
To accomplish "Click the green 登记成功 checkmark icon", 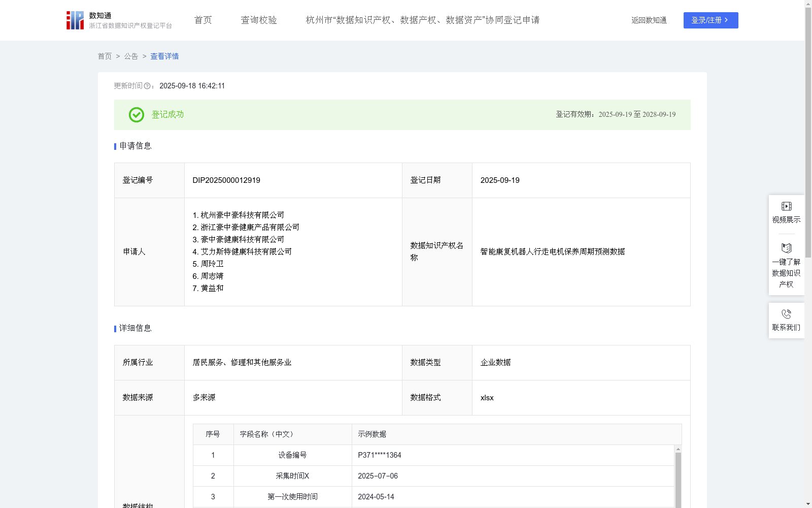I will pyautogui.click(x=137, y=115).
